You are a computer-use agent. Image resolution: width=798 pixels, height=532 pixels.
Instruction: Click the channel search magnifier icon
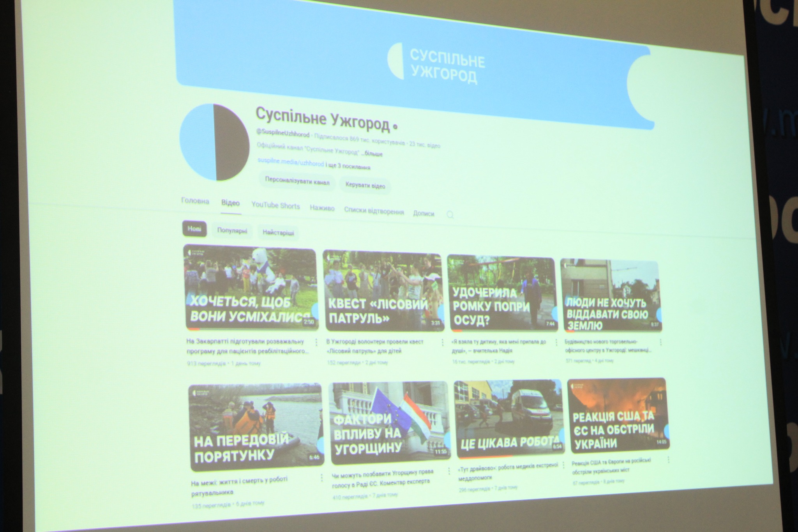tap(450, 215)
